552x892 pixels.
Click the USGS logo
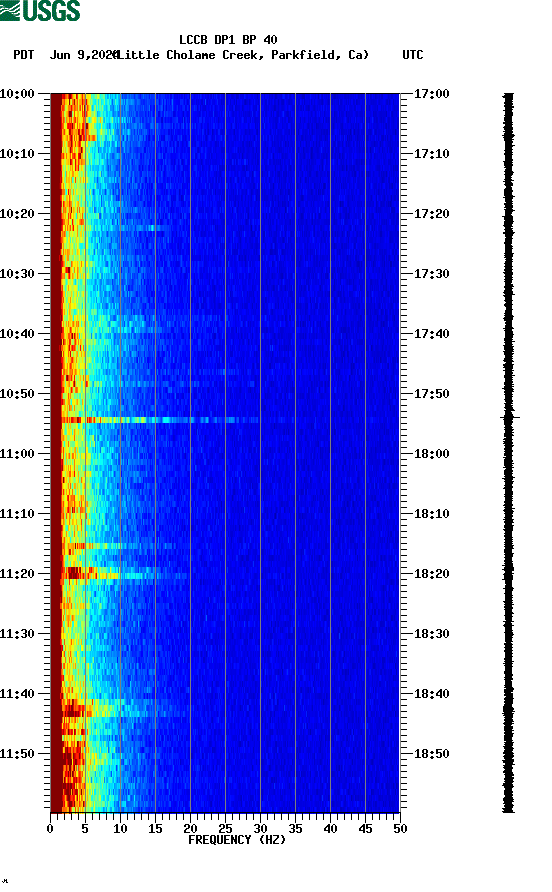tap(40, 10)
